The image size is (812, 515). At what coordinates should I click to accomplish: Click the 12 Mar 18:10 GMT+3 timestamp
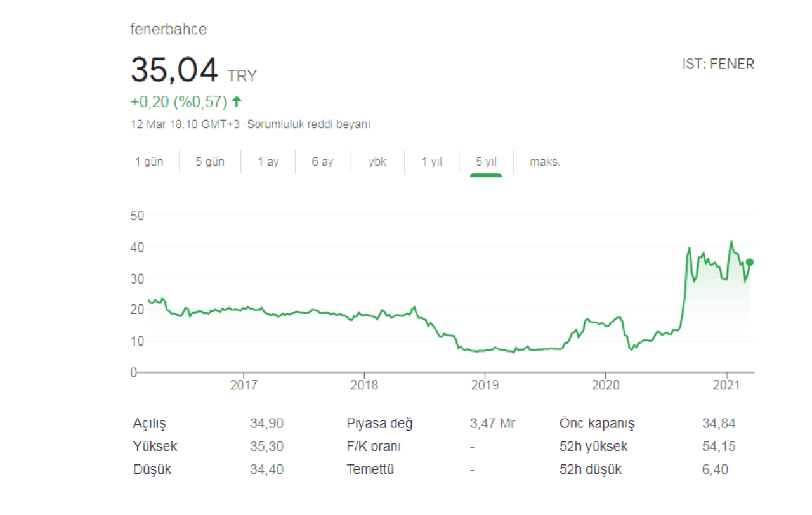pyautogui.click(x=185, y=124)
